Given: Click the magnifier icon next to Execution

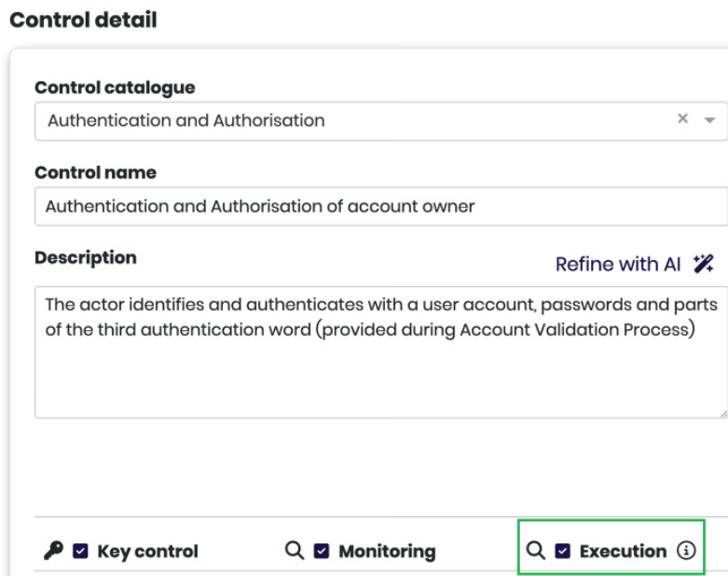Looking at the screenshot, I should 535,551.
